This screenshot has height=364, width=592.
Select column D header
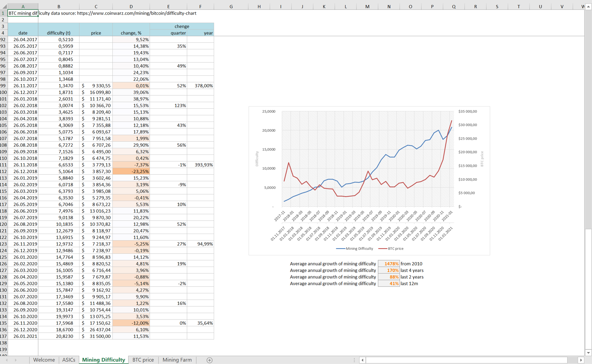click(x=131, y=6)
